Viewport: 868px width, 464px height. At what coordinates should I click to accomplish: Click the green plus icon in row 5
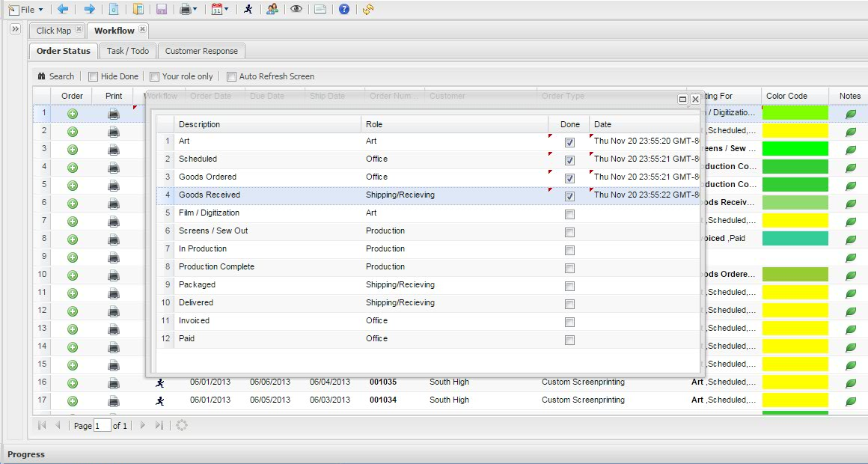[73, 186]
